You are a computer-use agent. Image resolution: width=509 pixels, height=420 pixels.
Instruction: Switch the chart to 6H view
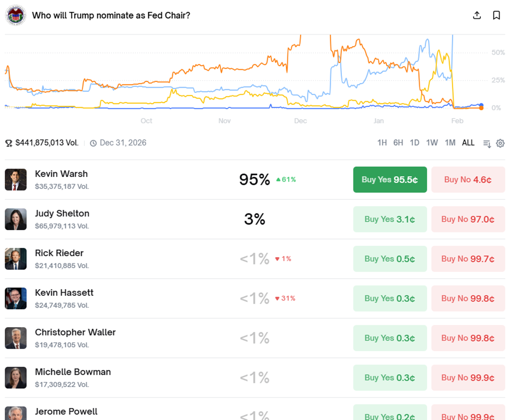pos(398,142)
